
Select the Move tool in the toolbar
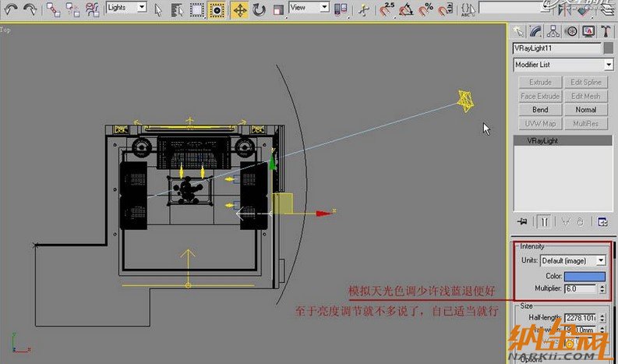point(239,9)
